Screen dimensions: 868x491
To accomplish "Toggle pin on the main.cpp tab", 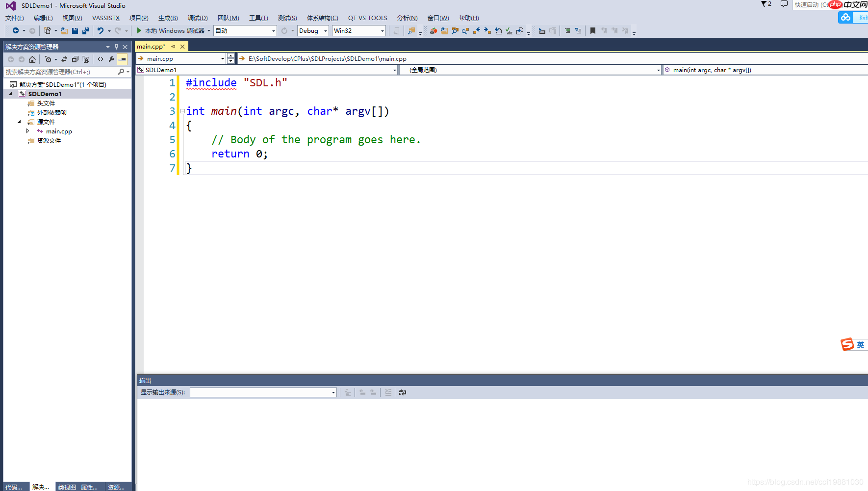I will click(x=173, y=47).
